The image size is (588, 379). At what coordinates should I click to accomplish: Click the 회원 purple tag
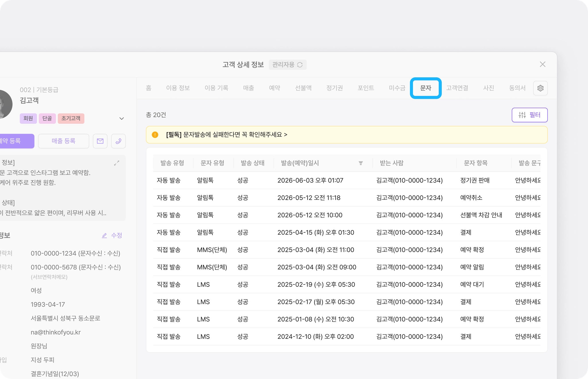point(28,118)
